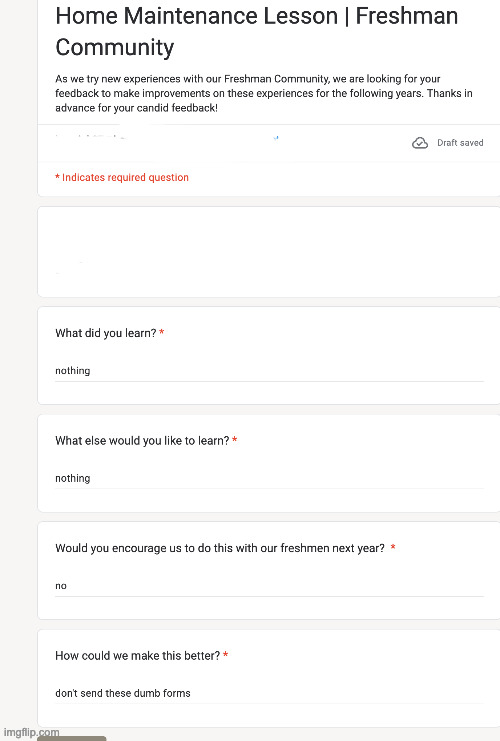
Task: Click the 'What did you learn?' answer field
Action: point(269,371)
